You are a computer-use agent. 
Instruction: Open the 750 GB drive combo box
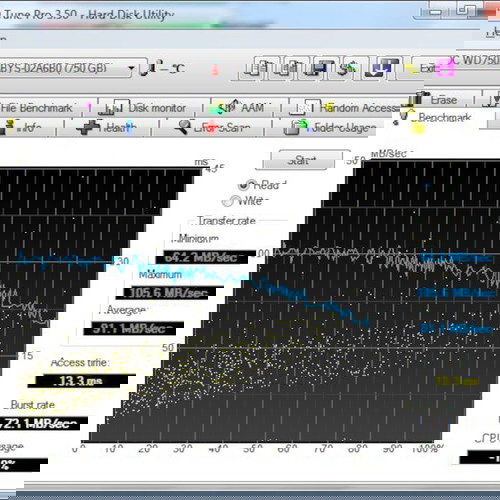point(67,68)
